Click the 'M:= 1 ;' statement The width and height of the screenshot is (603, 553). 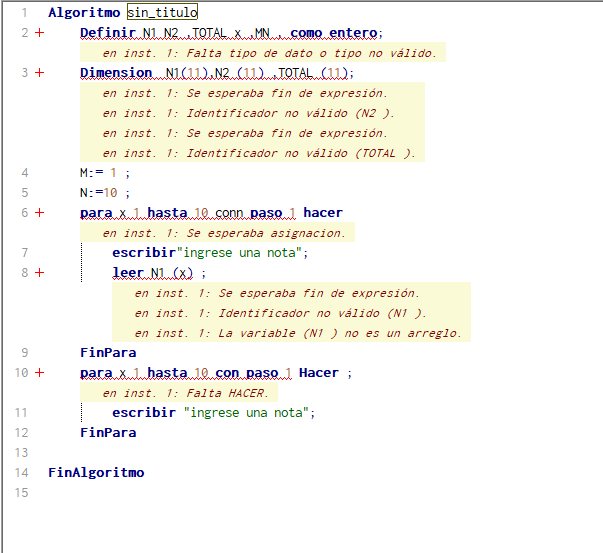(105, 173)
